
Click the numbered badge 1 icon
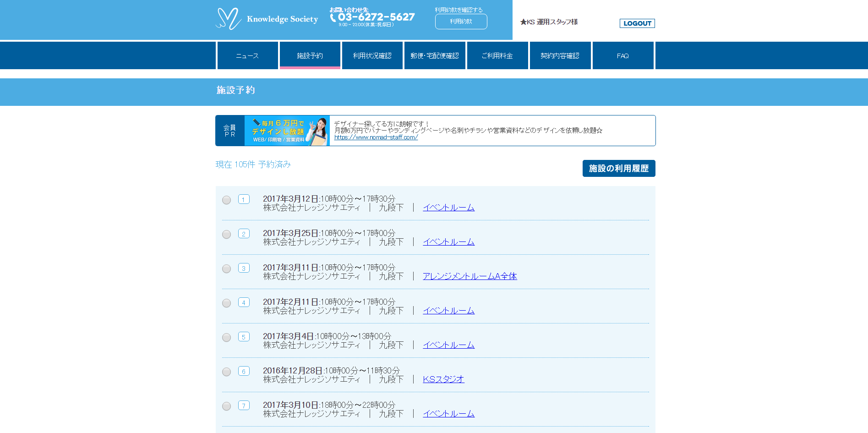(244, 199)
